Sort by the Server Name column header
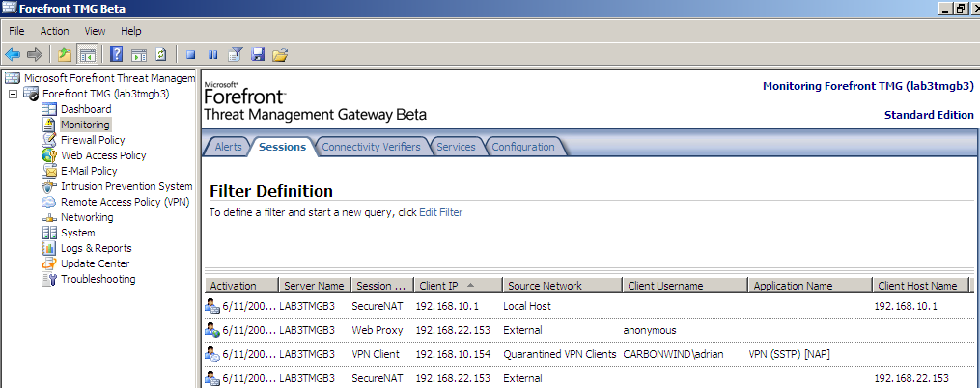 315,286
